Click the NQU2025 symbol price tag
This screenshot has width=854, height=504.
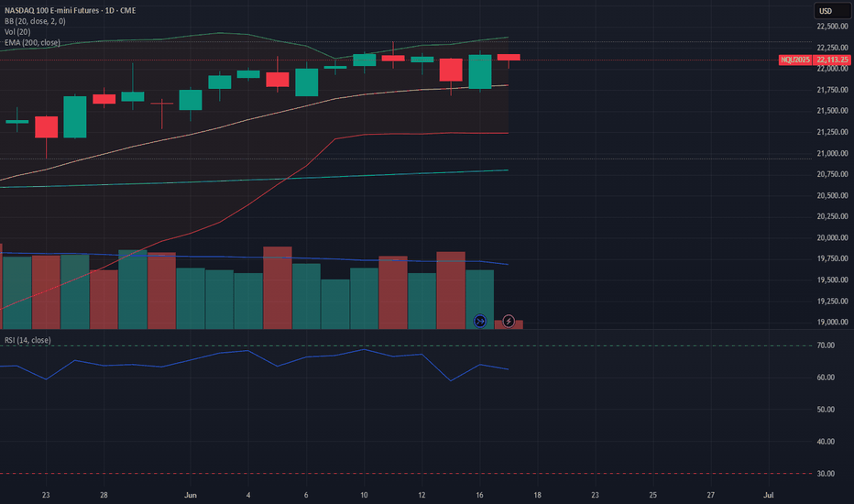[795, 60]
